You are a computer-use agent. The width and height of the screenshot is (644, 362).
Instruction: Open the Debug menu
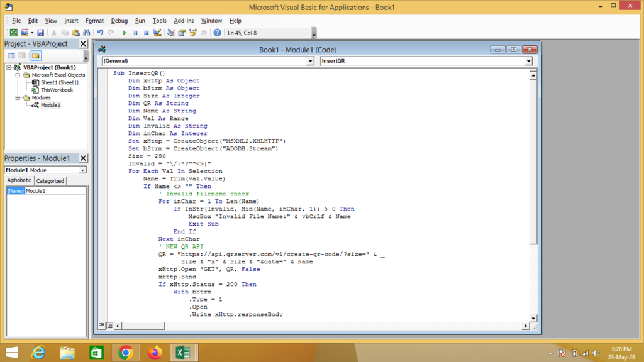point(119,21)
